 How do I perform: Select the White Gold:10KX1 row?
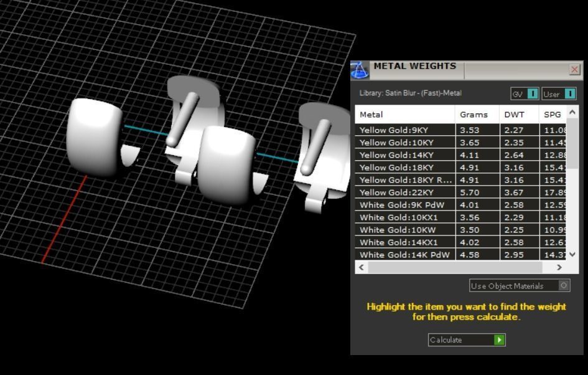coord(461,217)
